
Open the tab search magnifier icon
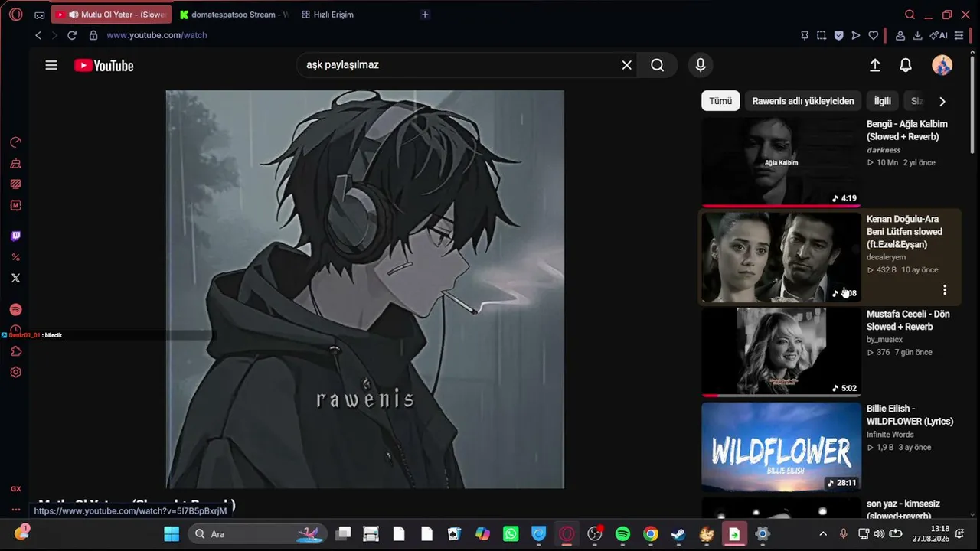(910, 15)
